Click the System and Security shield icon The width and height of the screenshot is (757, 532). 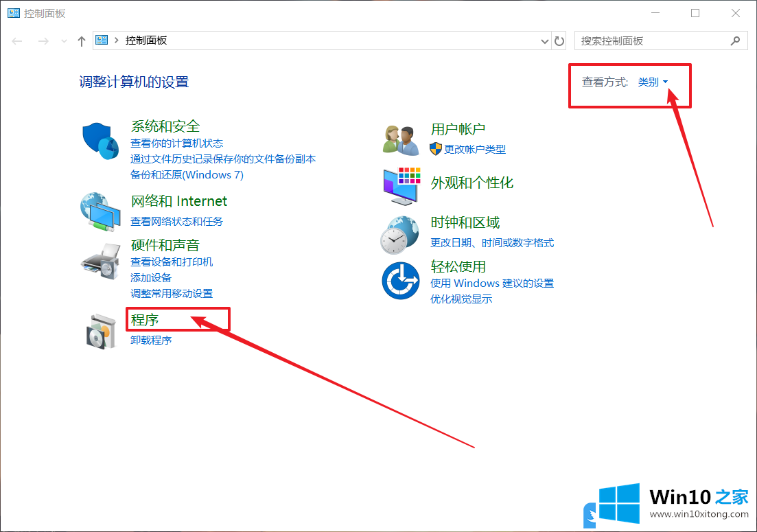pos(101,141)
